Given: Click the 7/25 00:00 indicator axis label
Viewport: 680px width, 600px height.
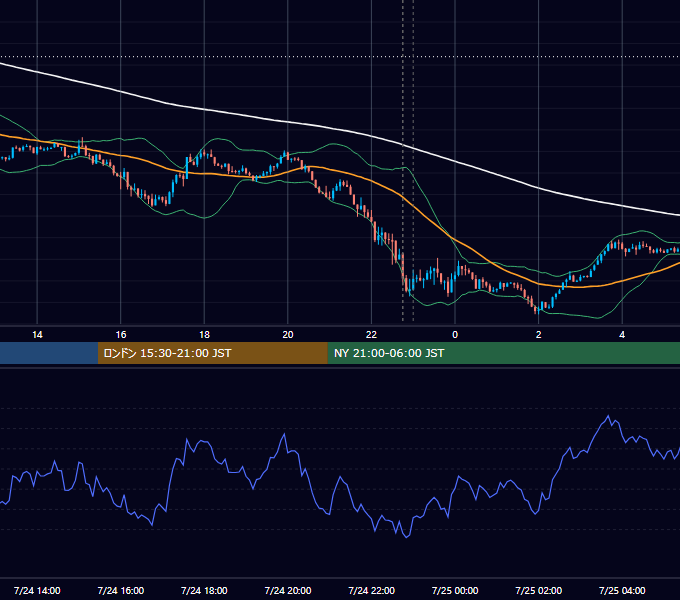Looking at the screenshot, I should 455,590.
